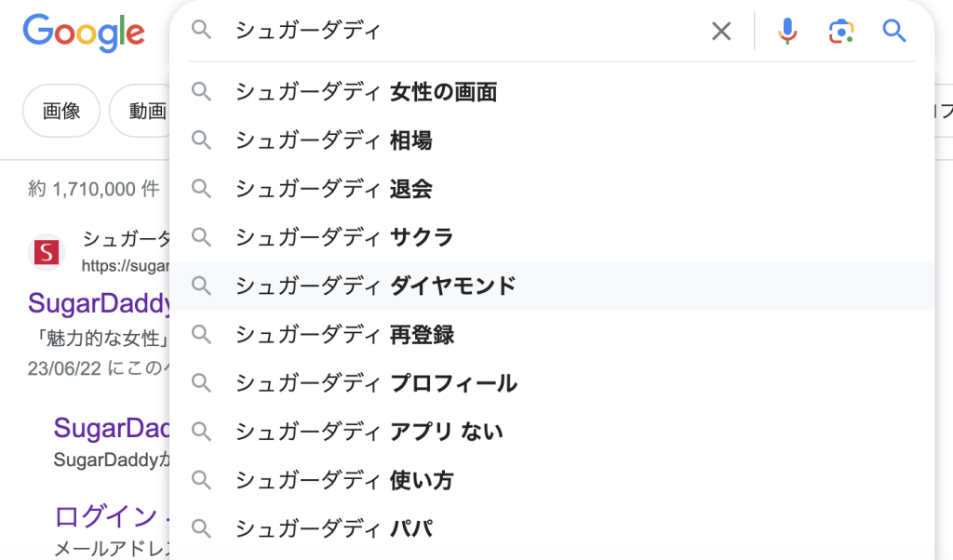Click magnifier icon inside the search field
Image resolution: width=953 pixels, height=560 pixels.
202,31
